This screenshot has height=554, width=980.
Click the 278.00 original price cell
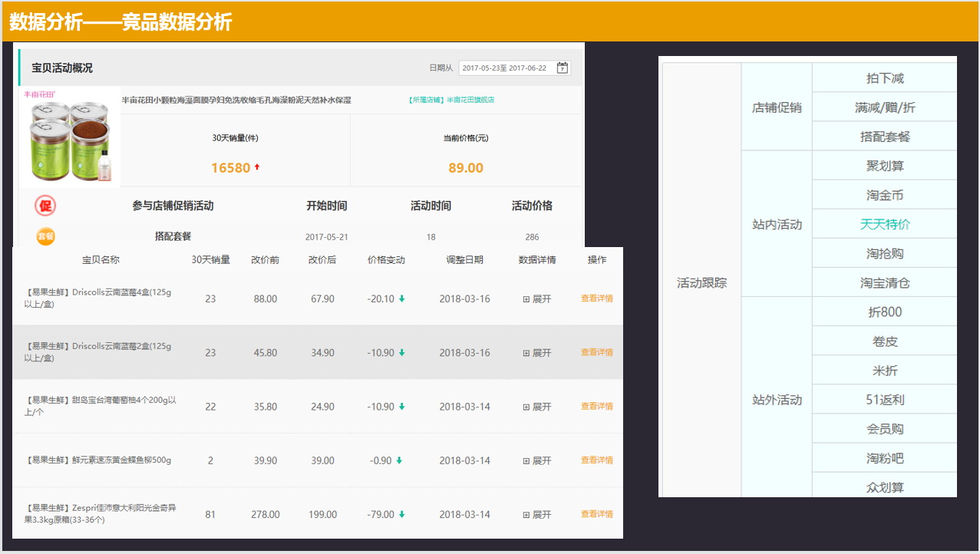[266, 514]
